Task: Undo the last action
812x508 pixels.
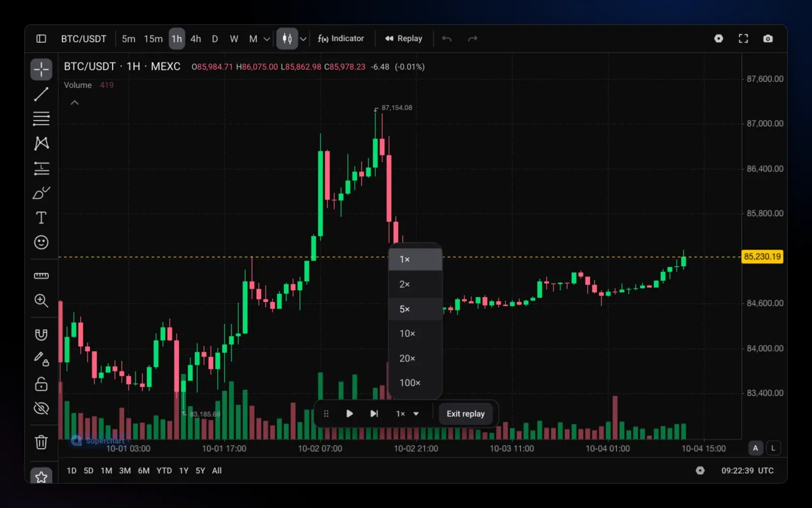Action: pos(447,39)
